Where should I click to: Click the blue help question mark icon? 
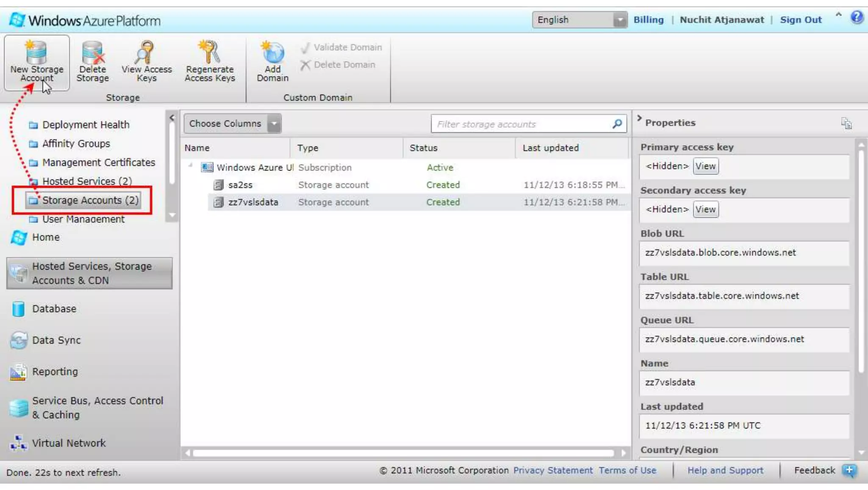pyautogui.click(x=857, y=17)
